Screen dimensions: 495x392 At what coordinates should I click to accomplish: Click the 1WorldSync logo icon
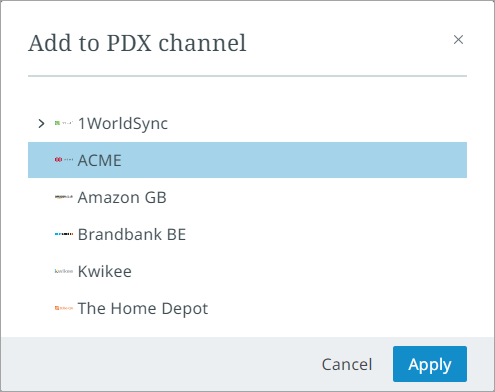tap(64, 123)
